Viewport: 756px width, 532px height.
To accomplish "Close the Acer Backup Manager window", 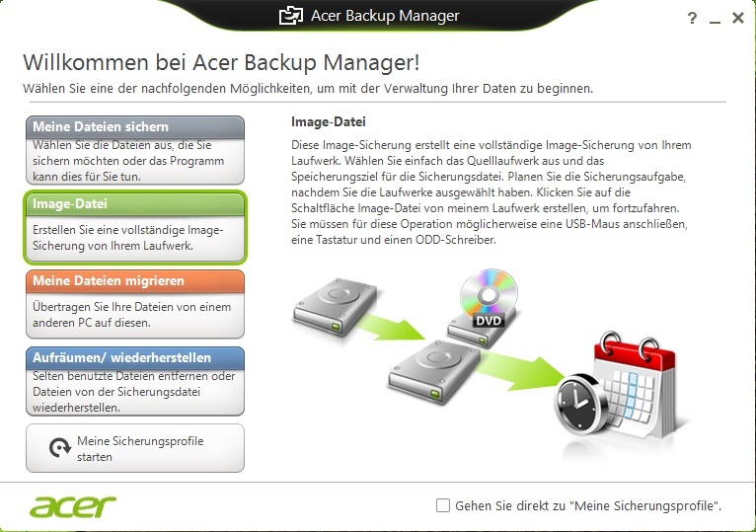I will click(x=737, y=18).
